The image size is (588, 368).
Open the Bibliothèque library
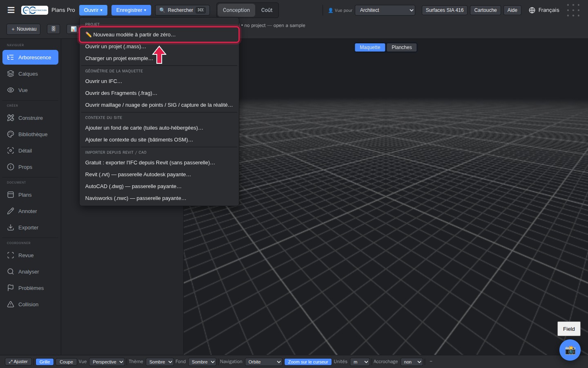[30, 135]
